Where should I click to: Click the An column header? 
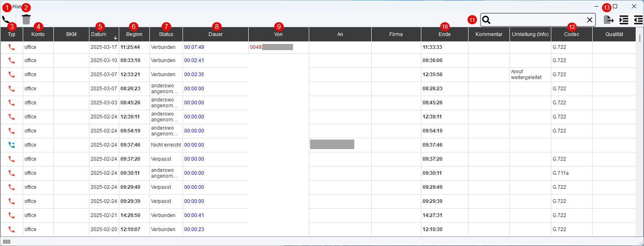click(340, 34)
